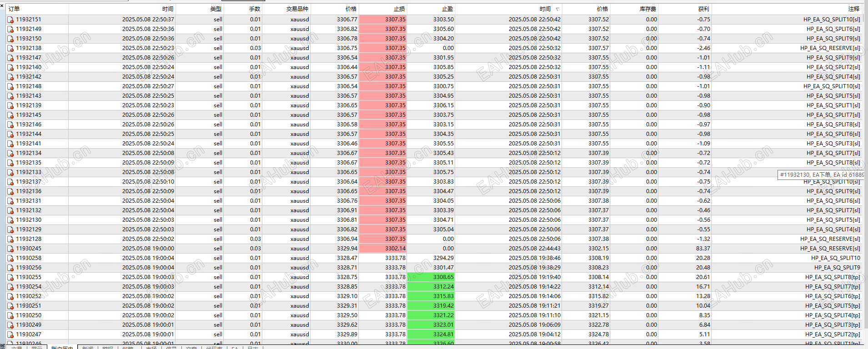Viewport: 868px width, 349px height.
Task: Click the green take-profit cell 3323.01
Action: tap(431, 325)
